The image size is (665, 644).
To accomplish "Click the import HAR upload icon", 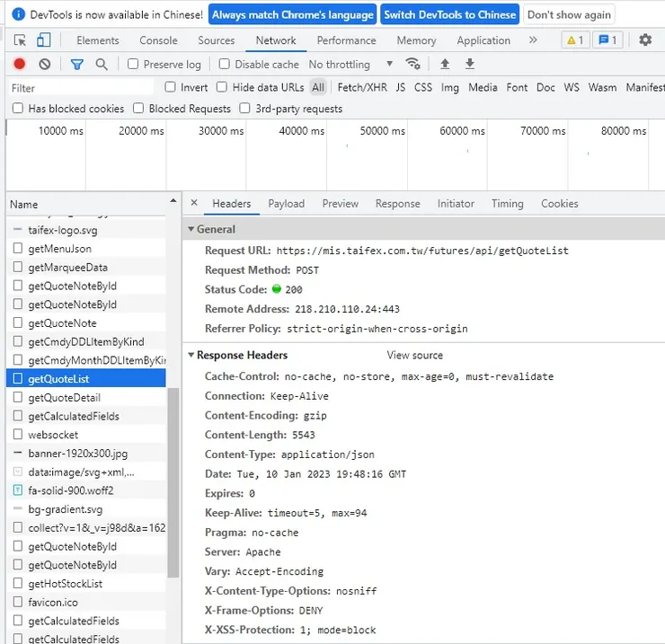I will point(445,65).
